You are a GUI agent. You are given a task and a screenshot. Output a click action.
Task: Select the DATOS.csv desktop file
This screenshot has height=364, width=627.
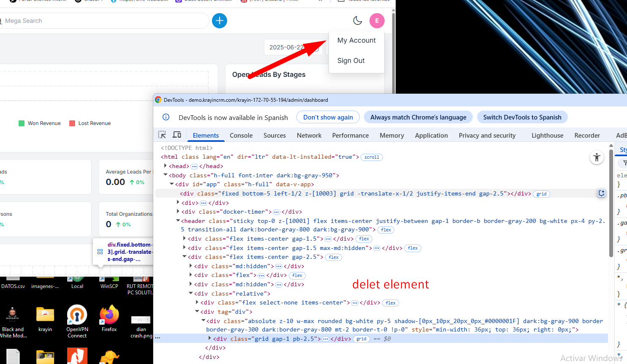pos(13,283)
